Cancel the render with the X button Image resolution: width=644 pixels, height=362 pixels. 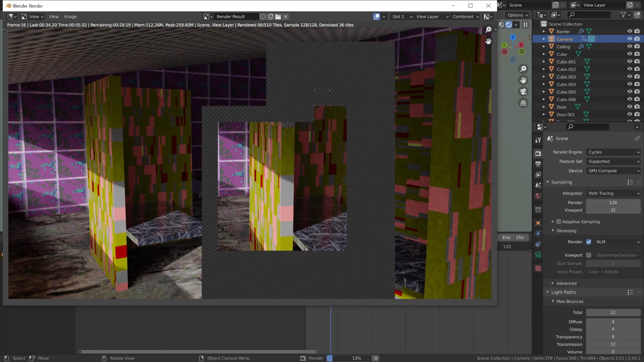376,358
